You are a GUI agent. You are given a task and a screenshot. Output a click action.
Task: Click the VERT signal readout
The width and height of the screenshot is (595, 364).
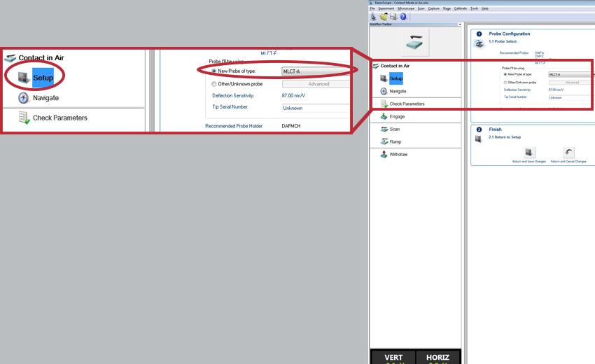(x=393, y=358)
